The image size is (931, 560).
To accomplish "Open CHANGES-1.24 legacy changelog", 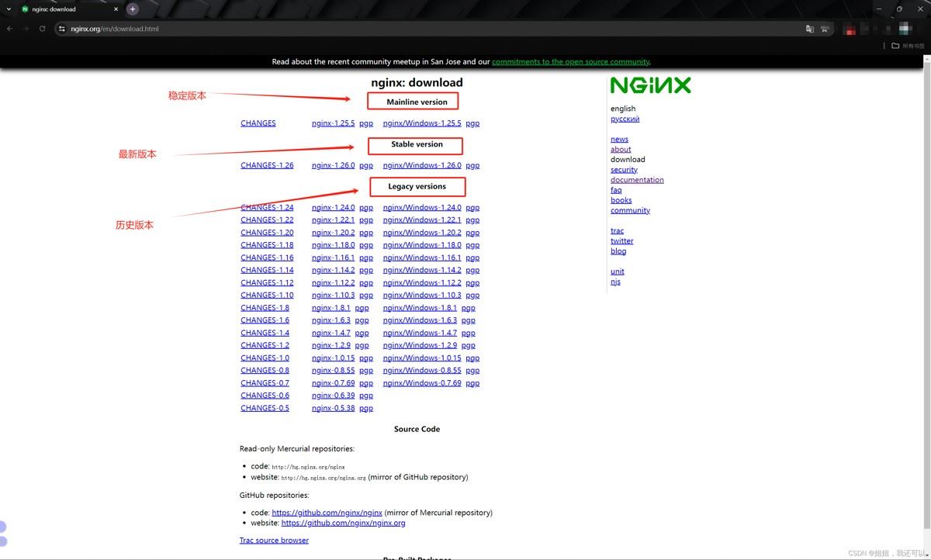I will point(267,207).
